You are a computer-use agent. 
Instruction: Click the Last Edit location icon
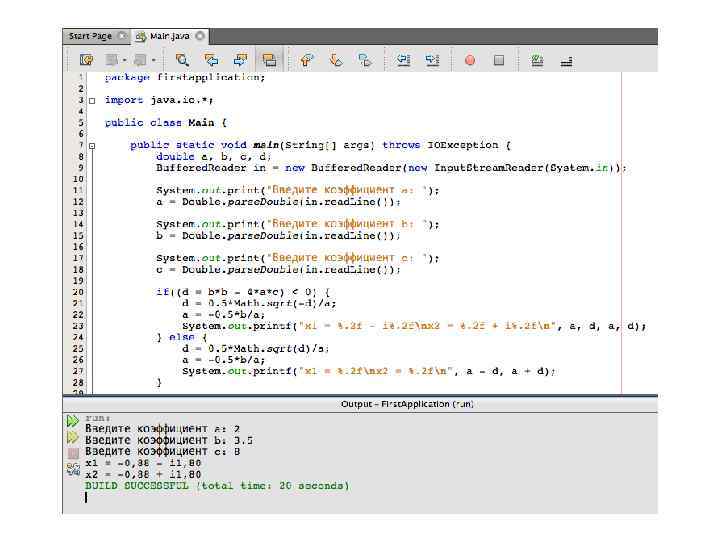tap(86, 60)
